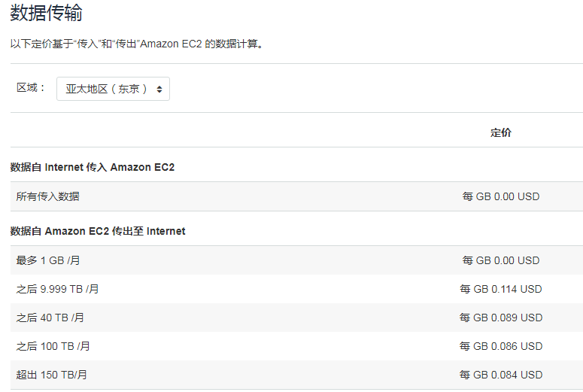Select the 数据自 Amazon EC2 传出至 Internet heading
The image size is (583, 392).
(x=98, y=231)
